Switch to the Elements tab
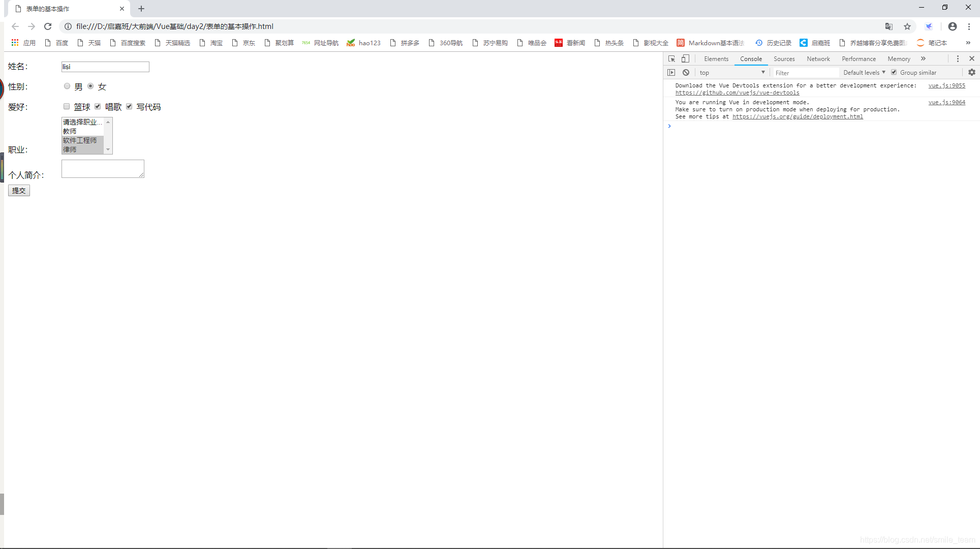980x549 pixels. 716,59
